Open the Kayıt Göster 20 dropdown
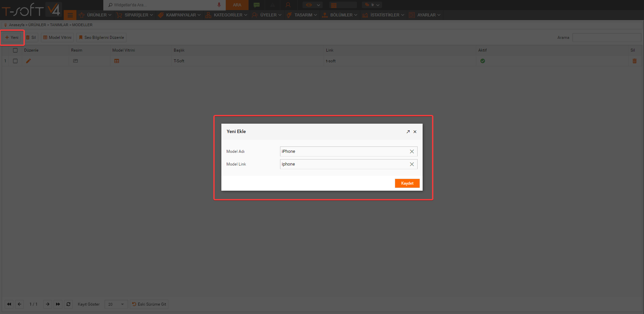644x314 pixels. pyautogui.click(x=116, y=304)
